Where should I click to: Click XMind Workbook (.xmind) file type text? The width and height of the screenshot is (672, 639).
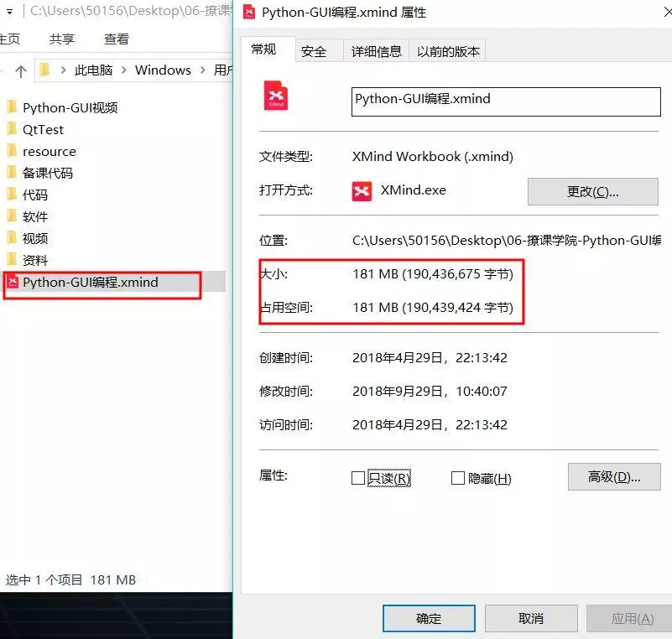pos(432,156)
